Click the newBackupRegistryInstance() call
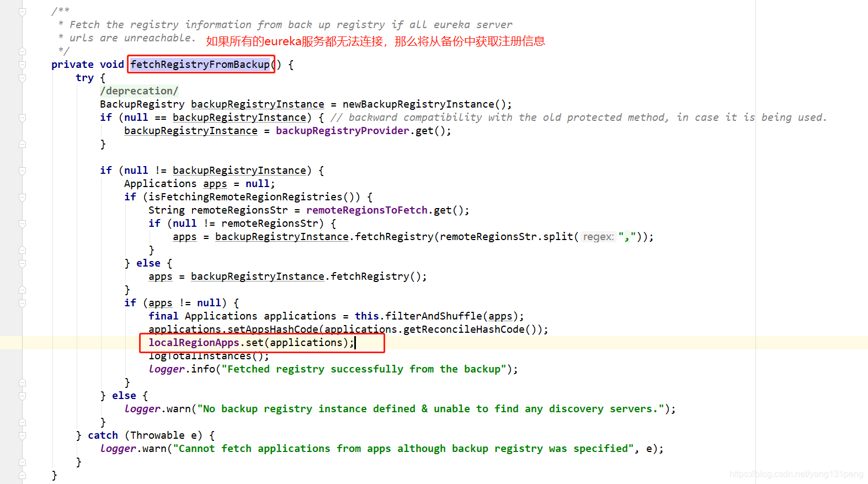This screenshot has height=484, width=868. click(424, 104)
